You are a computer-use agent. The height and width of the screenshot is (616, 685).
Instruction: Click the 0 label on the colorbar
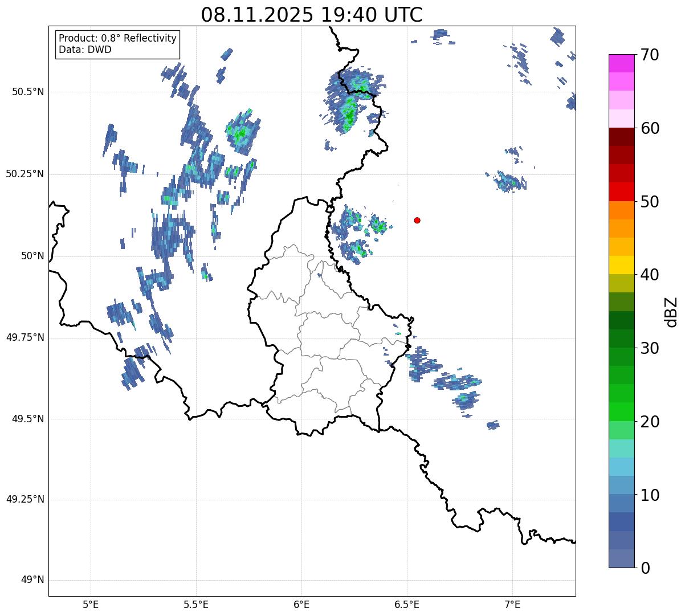click(645, 568)
